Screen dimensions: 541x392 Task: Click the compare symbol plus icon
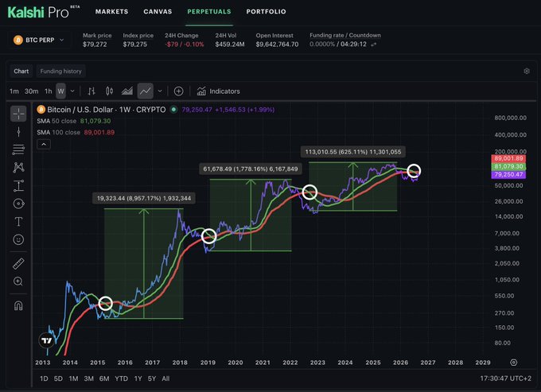point(178,91)
